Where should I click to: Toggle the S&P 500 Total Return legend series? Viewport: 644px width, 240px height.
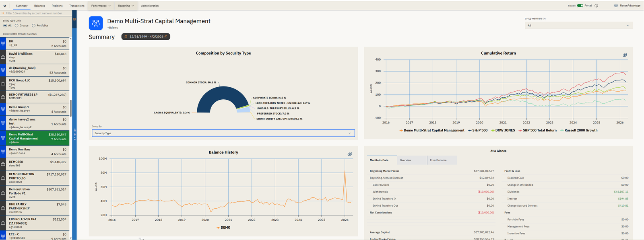[537, 130]
